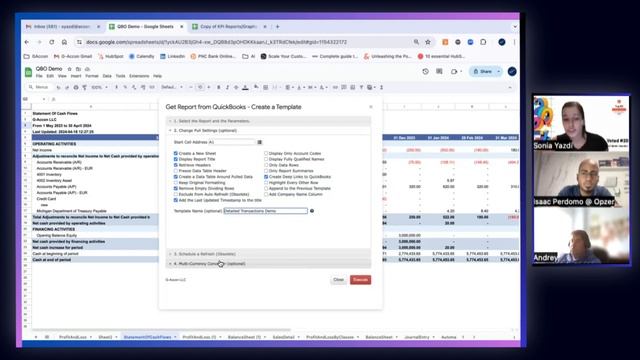Open the extensions puzzle icon in Chrome
This screenshot has height=360, width=640.
click(483, 42)
